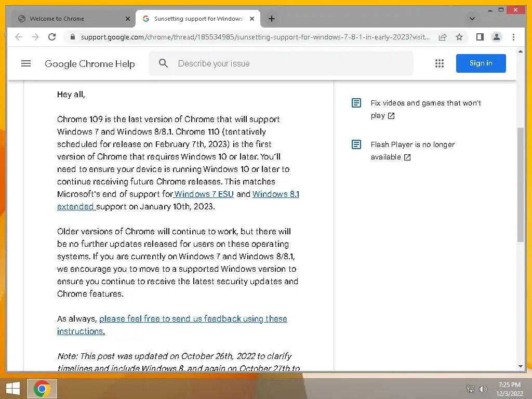Viewport: 532px width, 399px height.
Task: Click the scrollbar down arrow
Action: 521,366
